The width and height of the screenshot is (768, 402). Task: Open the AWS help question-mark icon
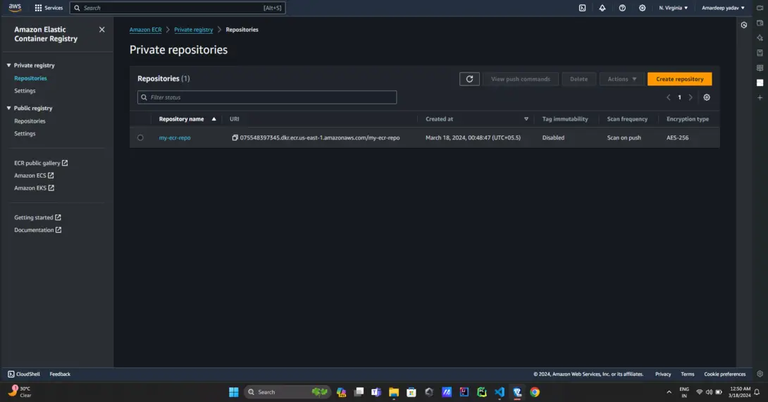click(623, 8)
